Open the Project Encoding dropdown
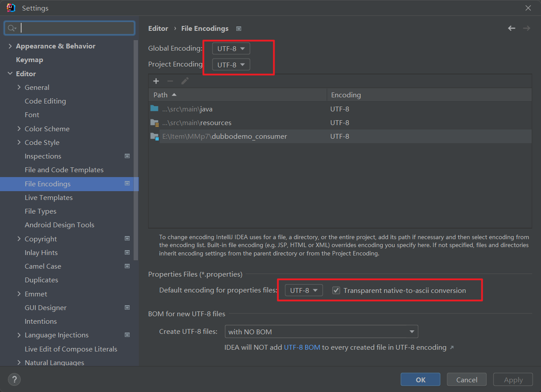Viewport: 541px width, 392px height. click(x=231, y=65)
